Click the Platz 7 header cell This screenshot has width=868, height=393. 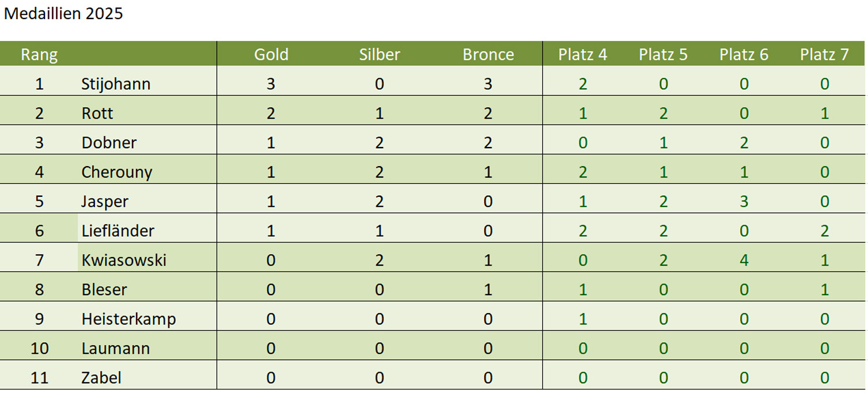pyautogui.click(x=824, y=54)
